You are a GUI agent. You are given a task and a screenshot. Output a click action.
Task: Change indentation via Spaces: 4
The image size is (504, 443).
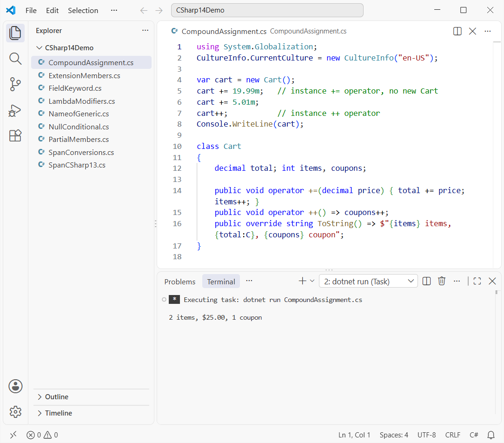pos(394,435)
